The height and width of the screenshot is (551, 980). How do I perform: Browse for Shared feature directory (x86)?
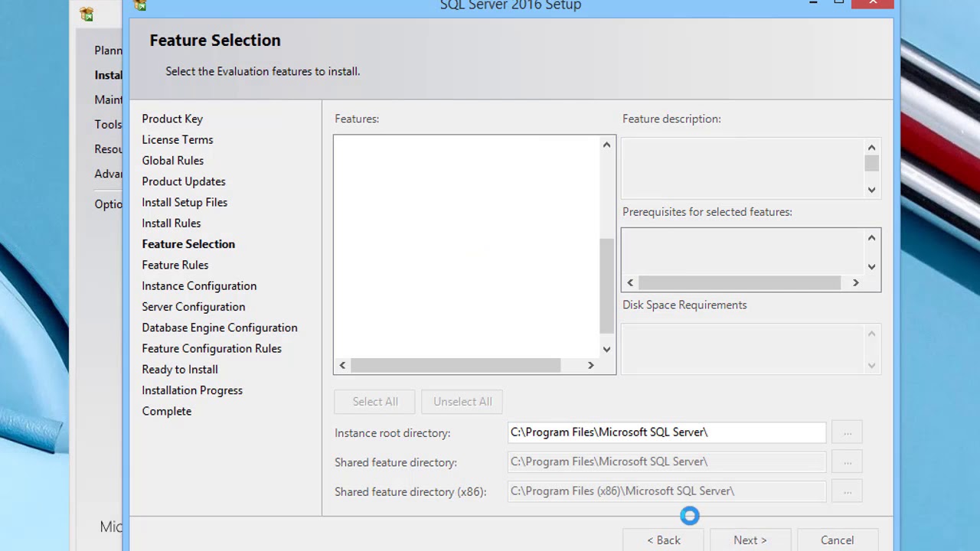[x=848, y=491]
